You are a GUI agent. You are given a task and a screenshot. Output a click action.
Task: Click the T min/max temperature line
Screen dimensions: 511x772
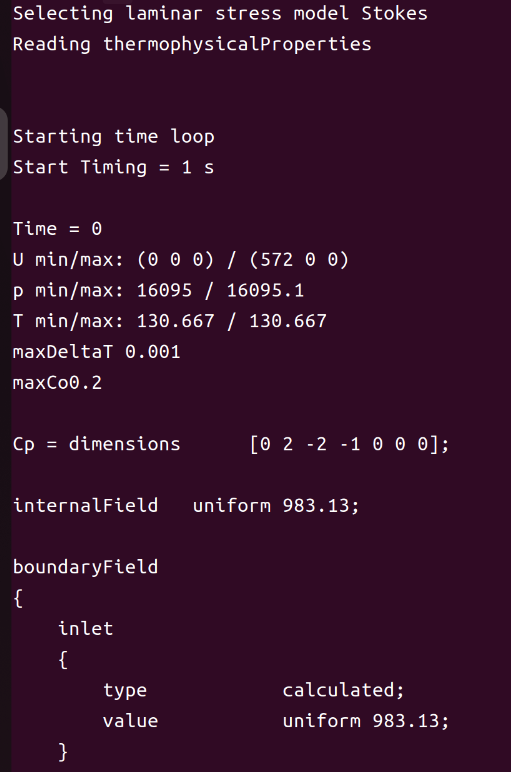coord(169,321)
